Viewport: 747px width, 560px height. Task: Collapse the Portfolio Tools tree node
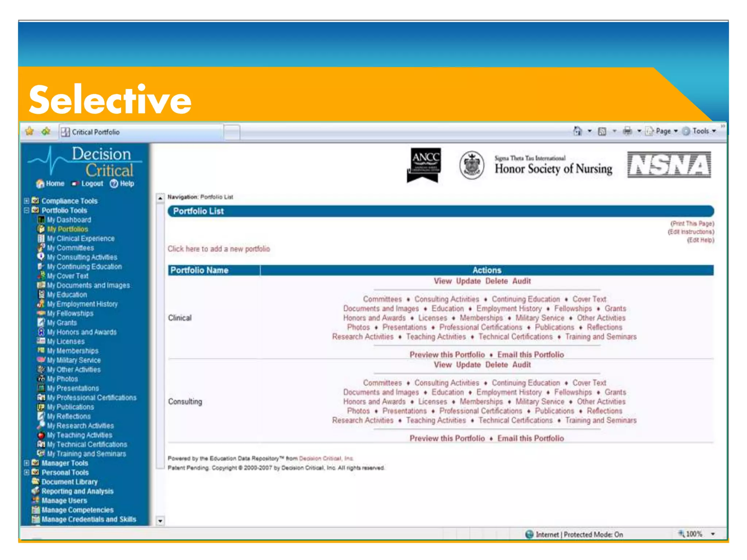pyautogui.click(x=26, y=210)
